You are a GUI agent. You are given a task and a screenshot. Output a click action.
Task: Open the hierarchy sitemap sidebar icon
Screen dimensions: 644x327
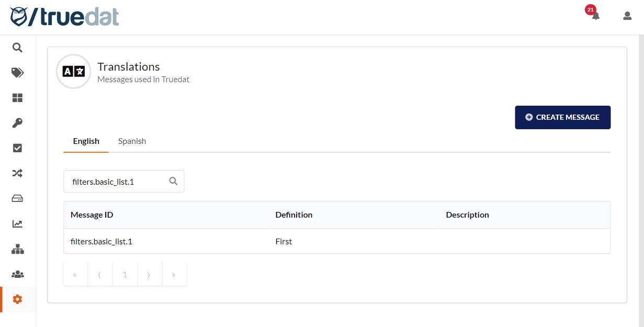[17, 249]
